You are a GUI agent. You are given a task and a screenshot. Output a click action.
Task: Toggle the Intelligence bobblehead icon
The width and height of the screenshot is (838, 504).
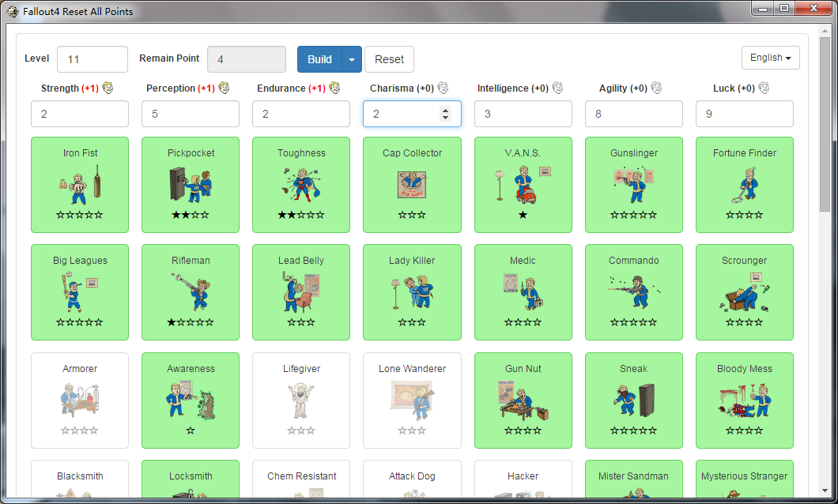tap(557, 88)
